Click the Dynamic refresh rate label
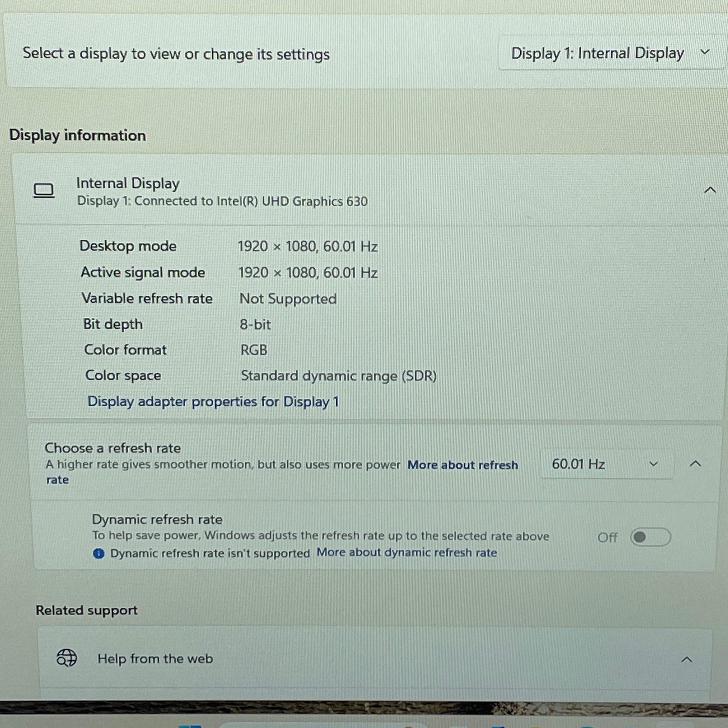Viewport: 728px width, 728px height. coord(157,519)
